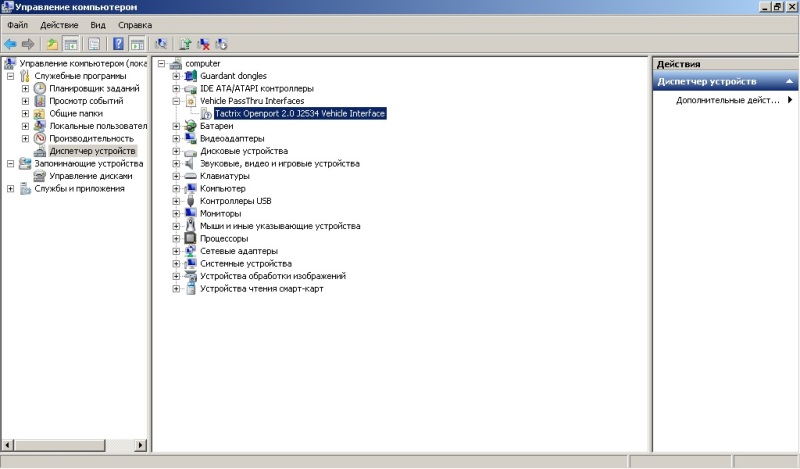Screen dimensions: 800x469
Task: Click the Update driver toolbar icon
Action: [x=185, y=44]
